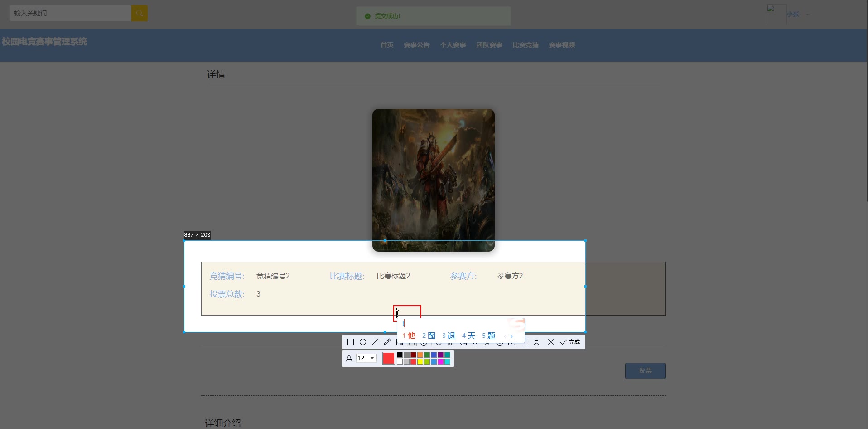Open the 比赛竞猜 menu item
868x429 pixels.
526,45
